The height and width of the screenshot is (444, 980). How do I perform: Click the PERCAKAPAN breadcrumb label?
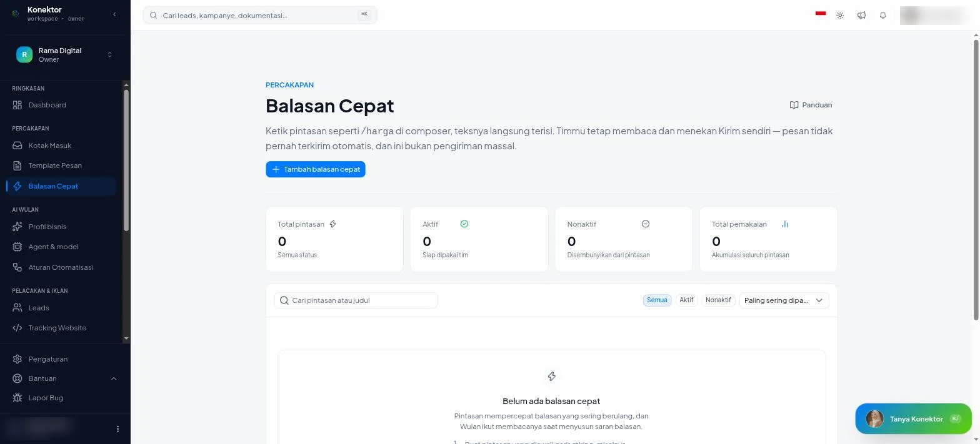pyautogui.click(x=289, y=85)
